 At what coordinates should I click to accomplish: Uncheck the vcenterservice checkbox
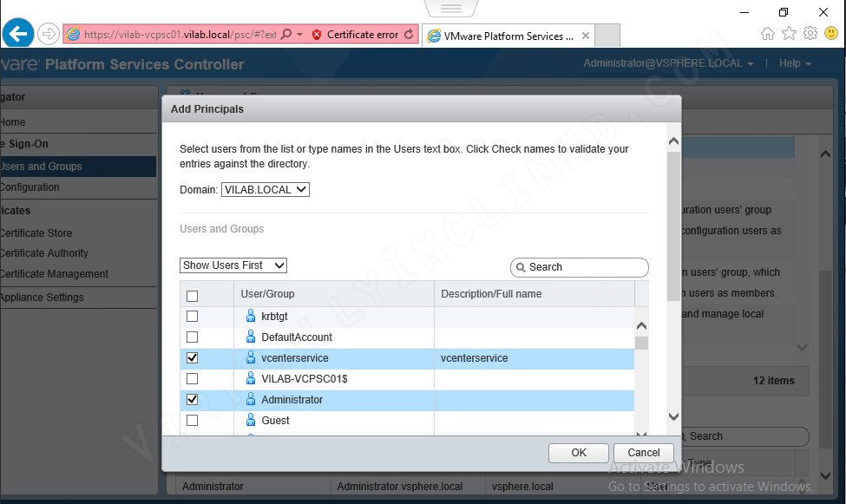coord(192,357)
